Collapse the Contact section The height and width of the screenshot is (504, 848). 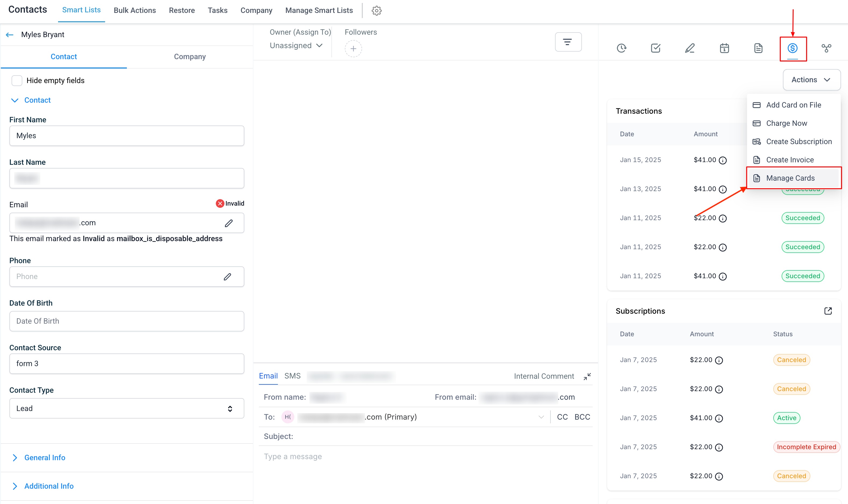coord(31,100)
